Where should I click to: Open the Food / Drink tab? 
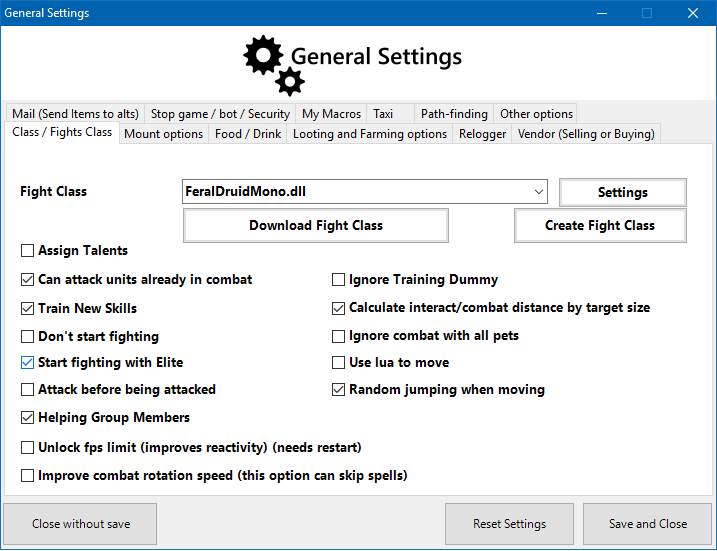pos(248,134)
